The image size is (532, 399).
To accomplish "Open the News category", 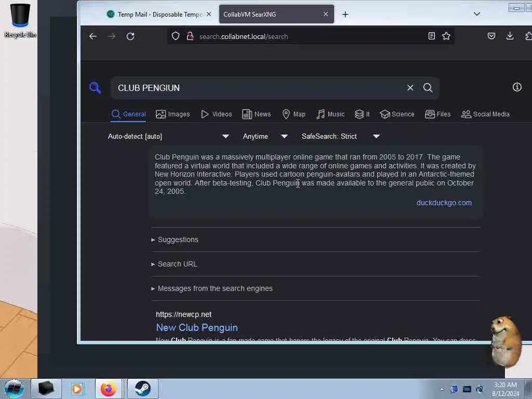I will tap(257, 114).
